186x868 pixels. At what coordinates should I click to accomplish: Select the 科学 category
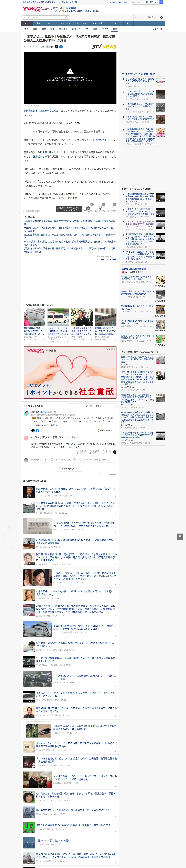[x=95, y=29]
